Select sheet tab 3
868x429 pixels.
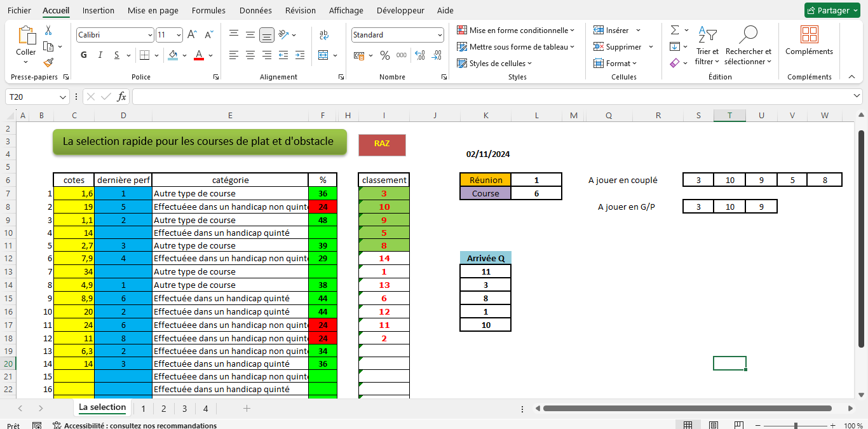pyautogui.click(x=184, y=409)
